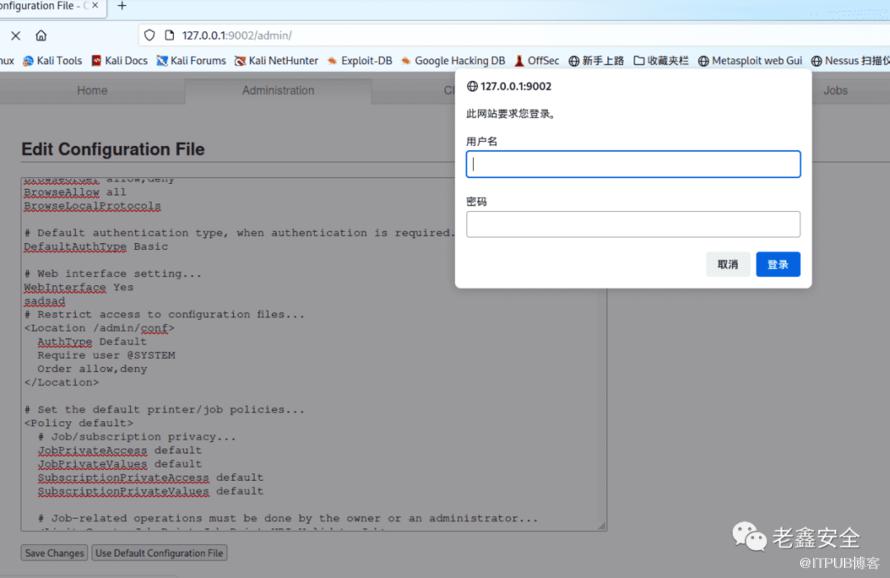The image size is (890, 578).
Task: Click the 用户名 username input field
Action: pos(633,164)
